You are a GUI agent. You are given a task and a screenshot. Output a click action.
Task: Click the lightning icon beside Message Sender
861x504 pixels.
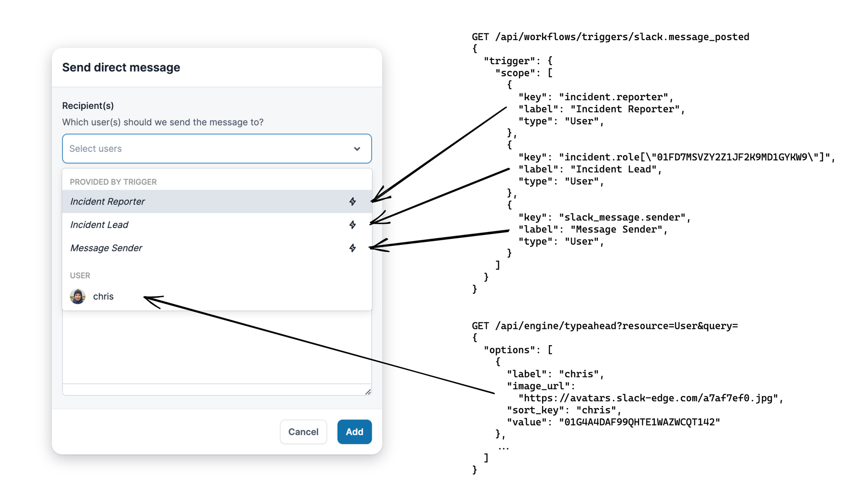[352, 248]
